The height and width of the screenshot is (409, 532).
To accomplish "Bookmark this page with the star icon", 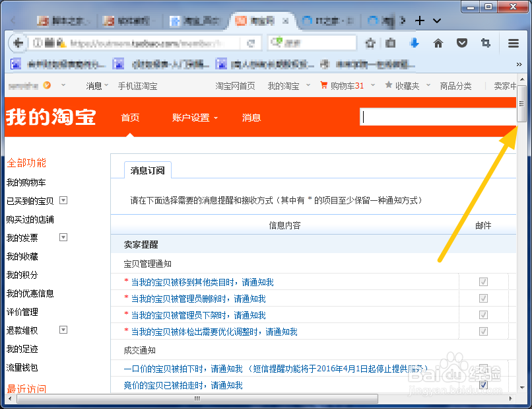I will pyautogui.click(x=370, y=43).
